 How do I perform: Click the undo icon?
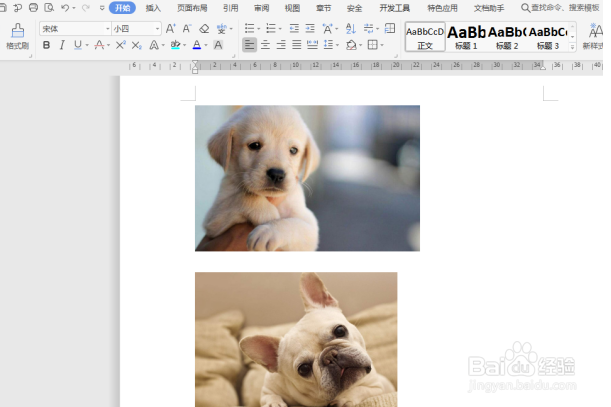pos(65,8)
